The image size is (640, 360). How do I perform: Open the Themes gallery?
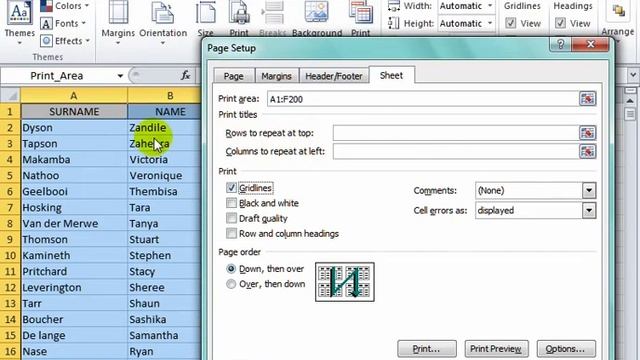[x=19, y=22]
